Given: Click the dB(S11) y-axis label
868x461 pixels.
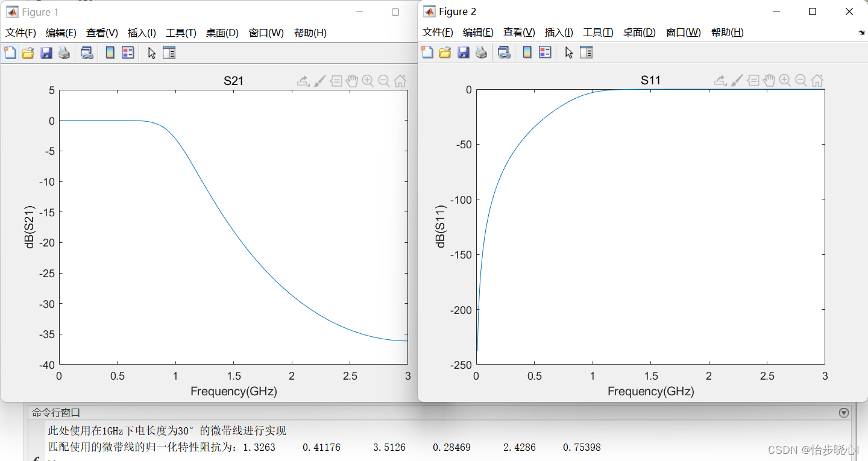Looking at the screenshot, I should point(441,227).
